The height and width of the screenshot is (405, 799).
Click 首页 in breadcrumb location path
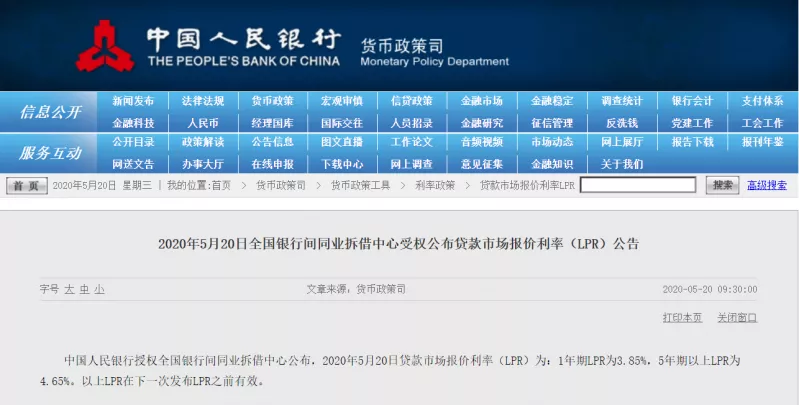click(221, 185)
